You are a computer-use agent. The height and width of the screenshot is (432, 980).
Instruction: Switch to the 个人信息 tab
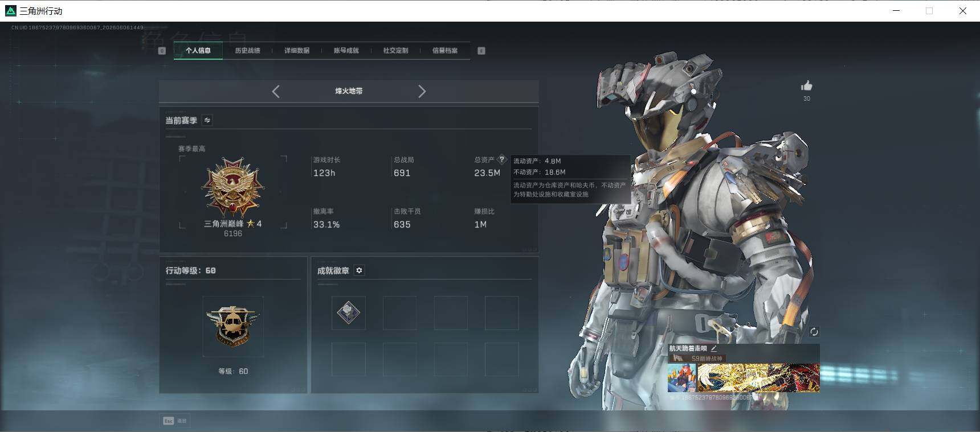click(198, 51)
